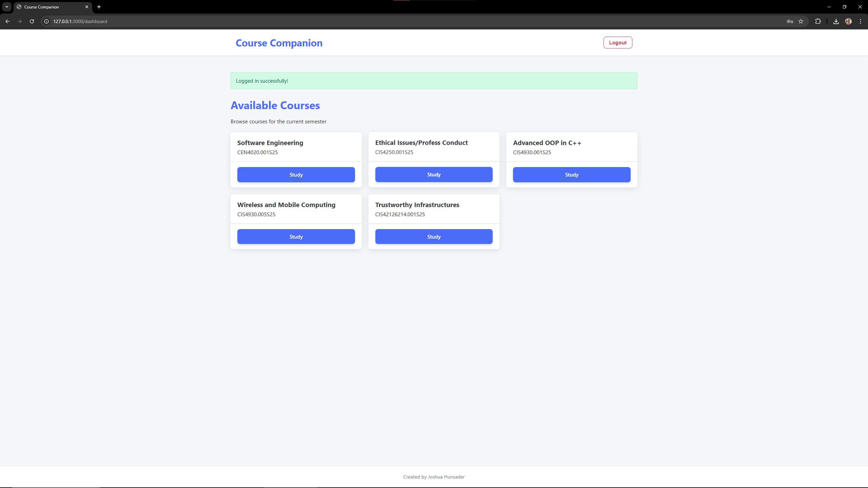Open the downloads tray icon
The image size is (868, 488).
[x=836, y=21]
